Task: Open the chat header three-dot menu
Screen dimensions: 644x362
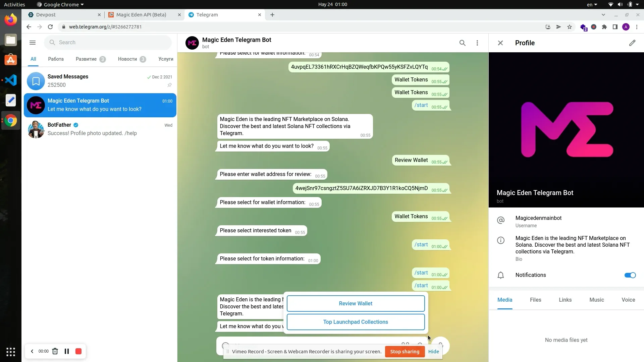Action: pos(477,43)
